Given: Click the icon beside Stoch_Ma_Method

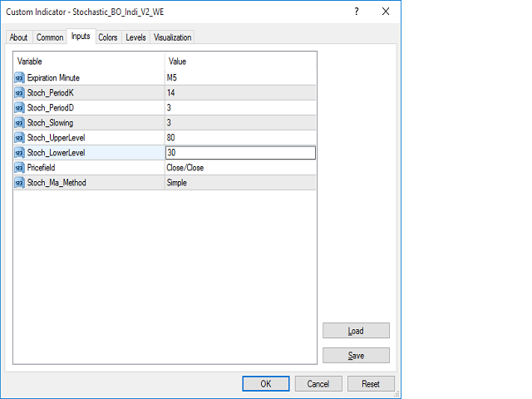Looking at the screenshot, I should [20, 183].
